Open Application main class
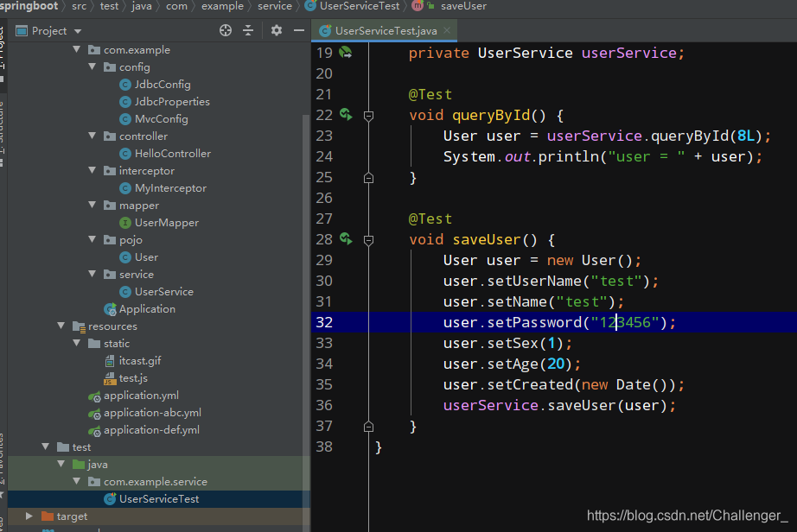 [140, 308]
